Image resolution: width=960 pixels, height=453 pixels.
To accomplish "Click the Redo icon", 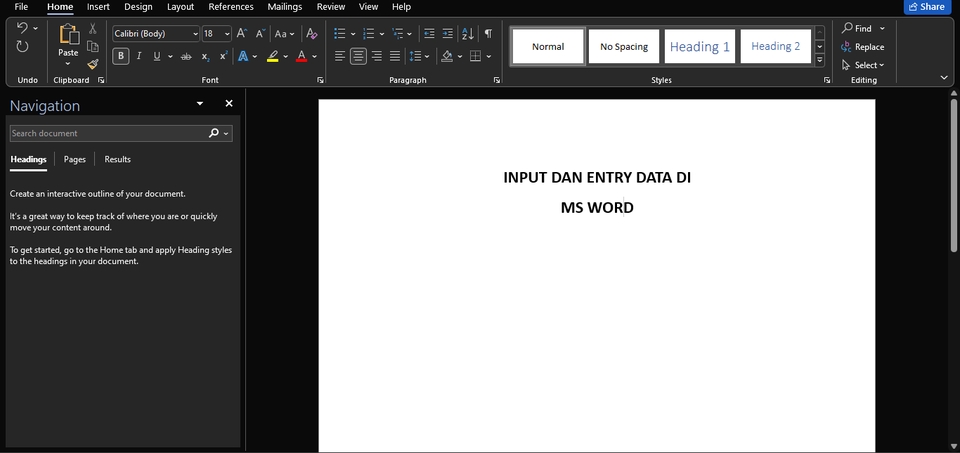I will tap(23, 47).
